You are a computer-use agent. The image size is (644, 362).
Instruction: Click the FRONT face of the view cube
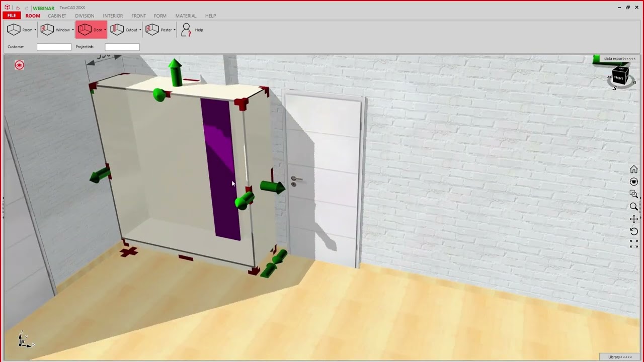click(x=619, y=78)
